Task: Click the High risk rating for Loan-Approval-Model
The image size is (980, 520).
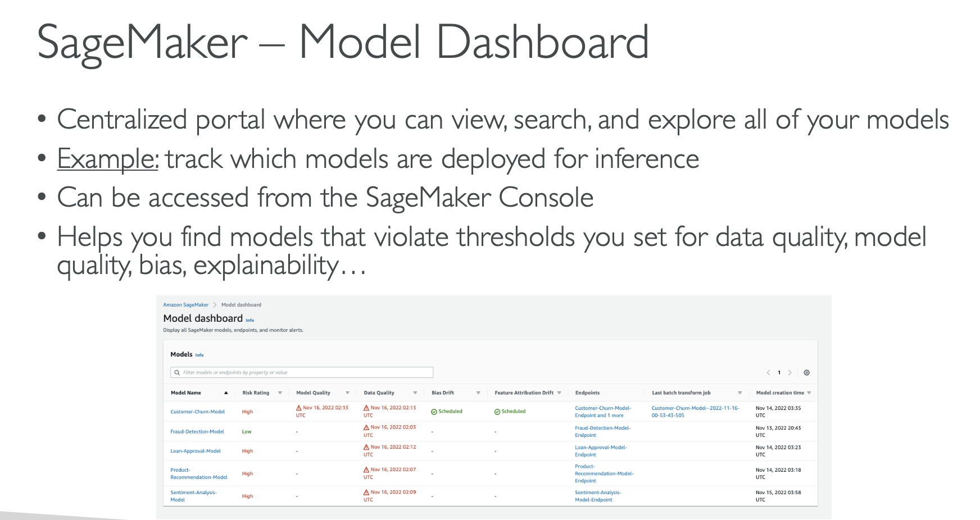Action: pos(247,451)
